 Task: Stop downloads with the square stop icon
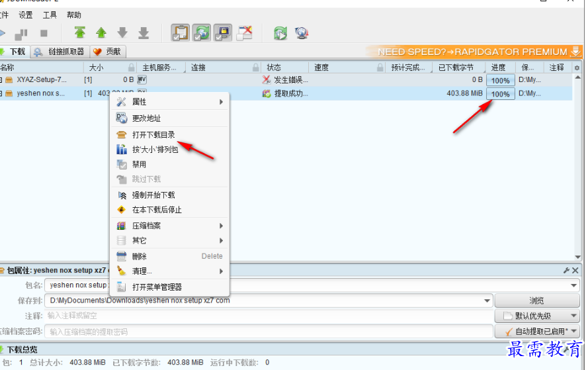tap(44, 33)
